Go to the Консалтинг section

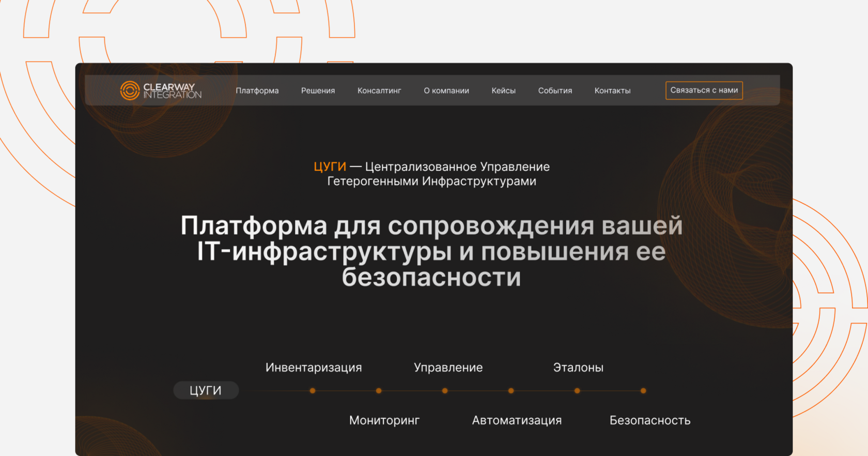(x=379, y=90)
